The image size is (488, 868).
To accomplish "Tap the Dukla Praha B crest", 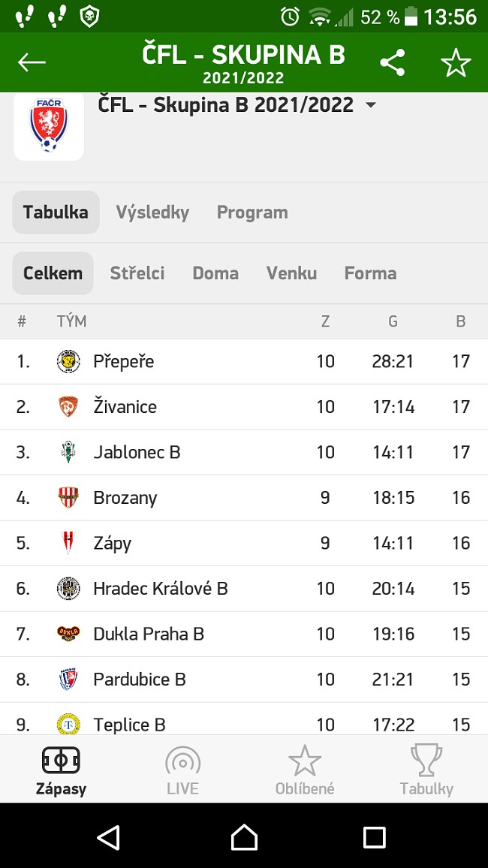I will click(x=68, y=634).
